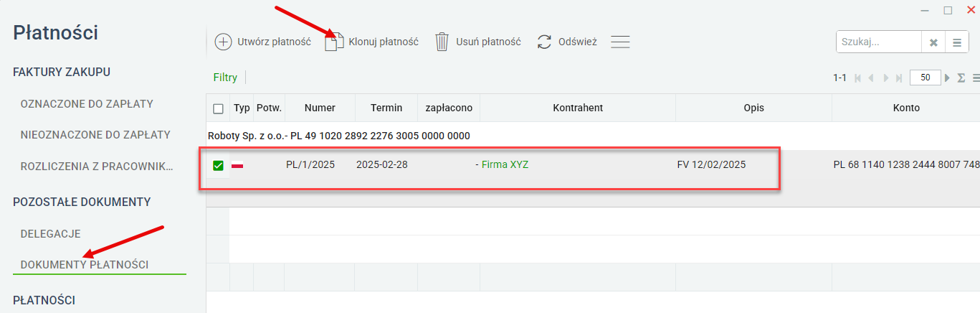This screenshot has width=980, height=313.
Task: Open DOKUMENTY PŁATNOŚCI in the sidebar
Action: pos(85,265)
